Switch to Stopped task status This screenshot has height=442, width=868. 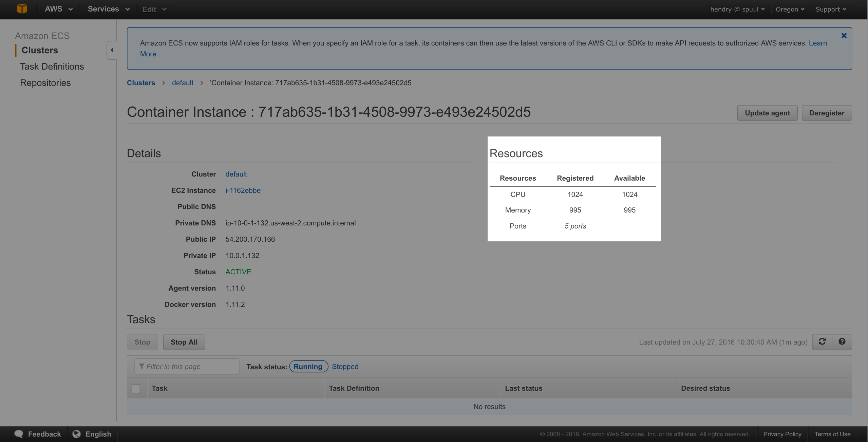coord(345,367)
